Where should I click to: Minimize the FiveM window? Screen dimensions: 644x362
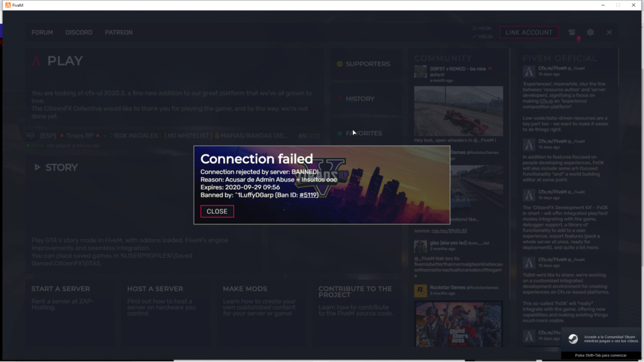(x=603, y=5)
